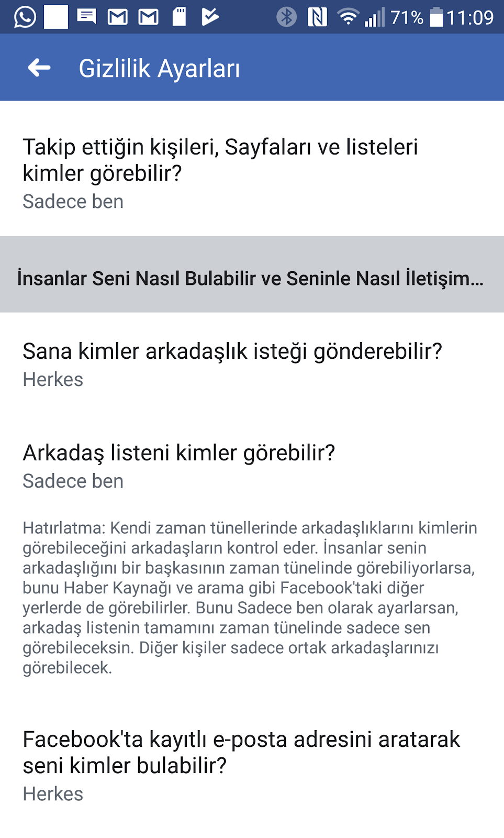The image size is (504, 838).
Task: Tap the SD card notification icon
Action: tap(180, 17)
